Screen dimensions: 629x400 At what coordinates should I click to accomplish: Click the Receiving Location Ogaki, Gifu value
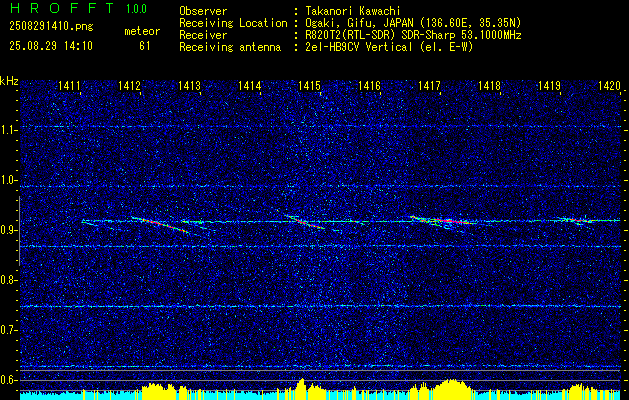click(413, 23)
